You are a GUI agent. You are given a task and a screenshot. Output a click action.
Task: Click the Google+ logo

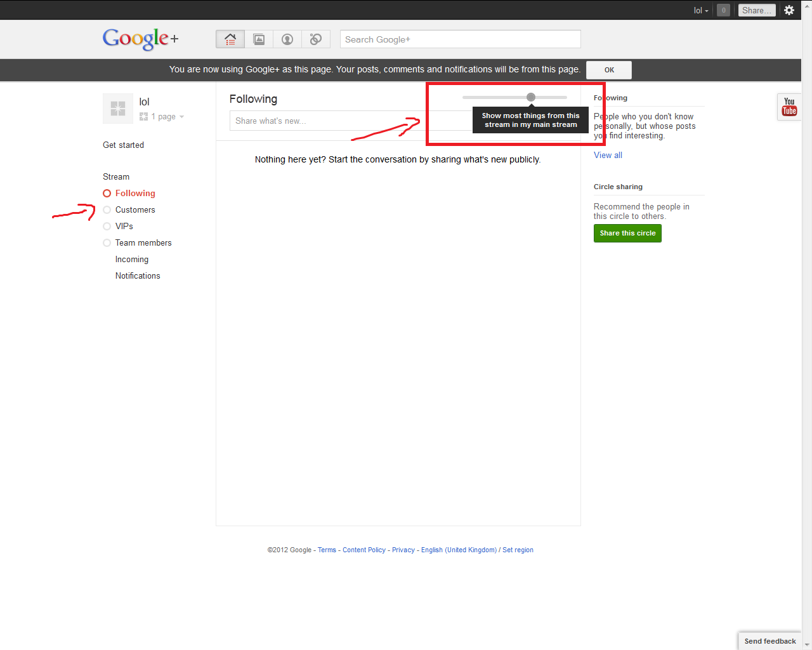tap(141, 39)
